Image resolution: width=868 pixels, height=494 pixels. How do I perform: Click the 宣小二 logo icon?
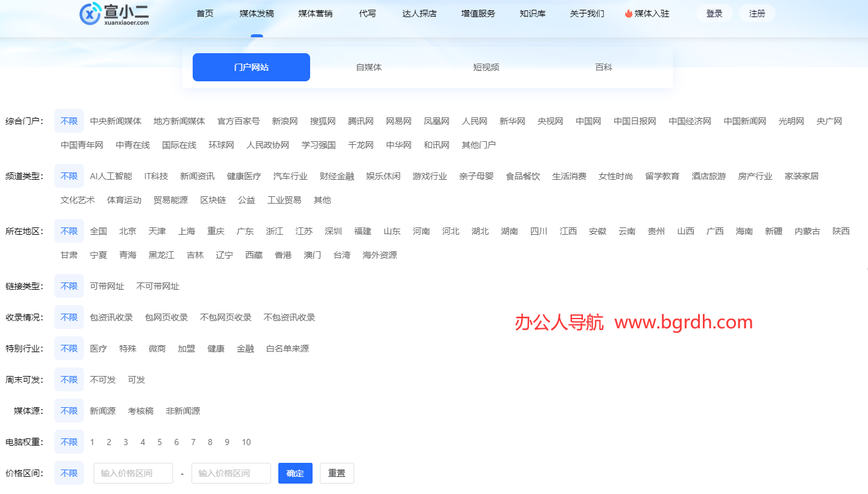91,13
